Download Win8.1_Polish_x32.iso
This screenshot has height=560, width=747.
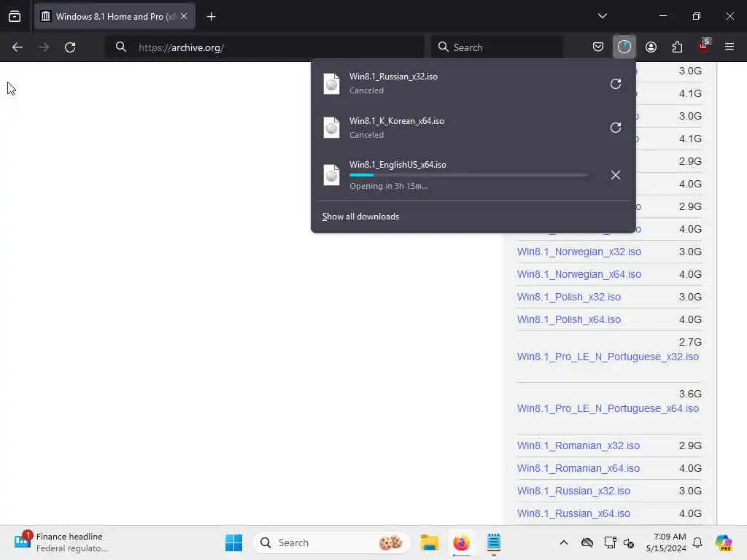click(569, 297)
